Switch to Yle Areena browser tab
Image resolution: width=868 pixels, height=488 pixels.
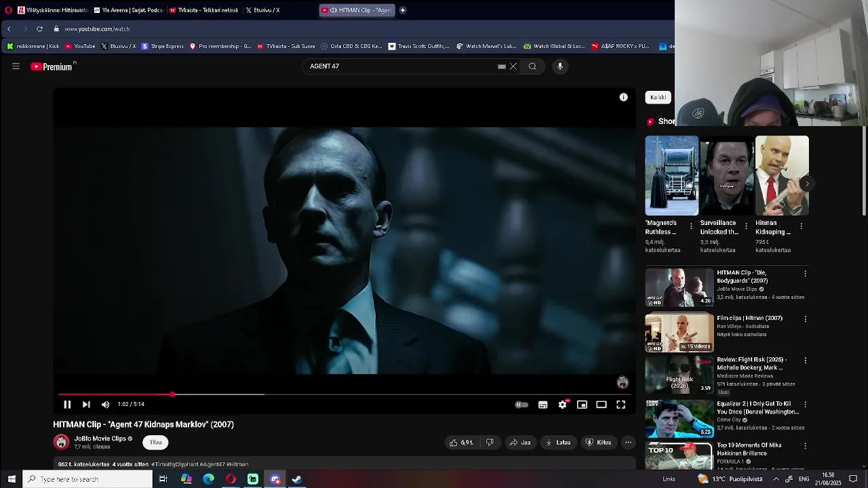pyautogui.click(x=128, y=10)
